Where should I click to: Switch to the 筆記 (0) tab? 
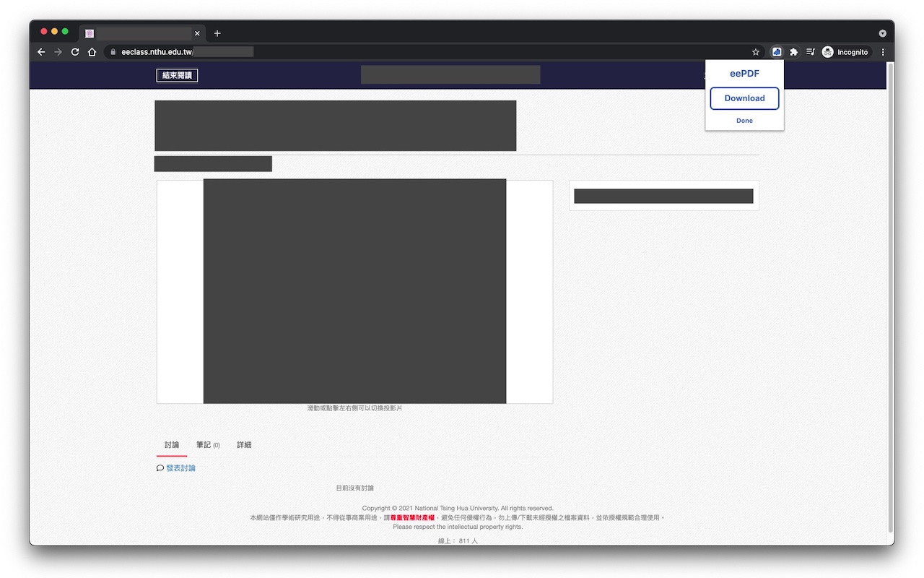pos(207,444)
